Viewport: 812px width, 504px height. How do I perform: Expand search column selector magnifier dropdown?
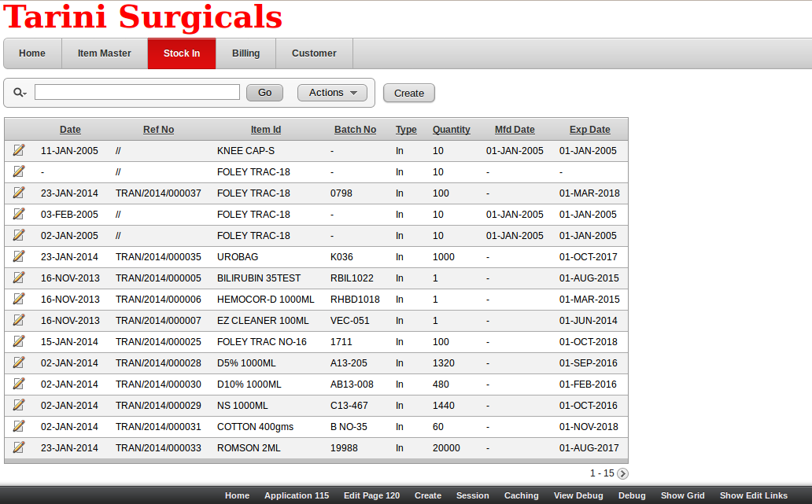pyautogui.click(x=20, y=93)
